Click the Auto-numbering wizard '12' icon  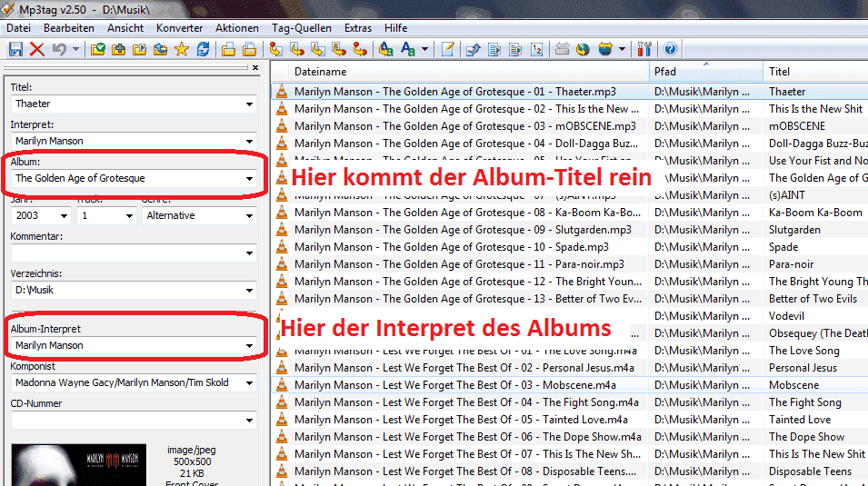pos(536,49)
